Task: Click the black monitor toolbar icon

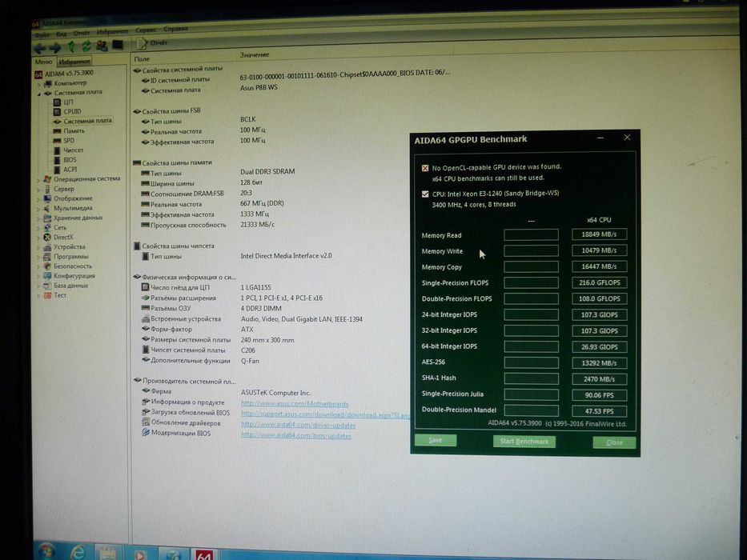Action: (x=118, y=45)
